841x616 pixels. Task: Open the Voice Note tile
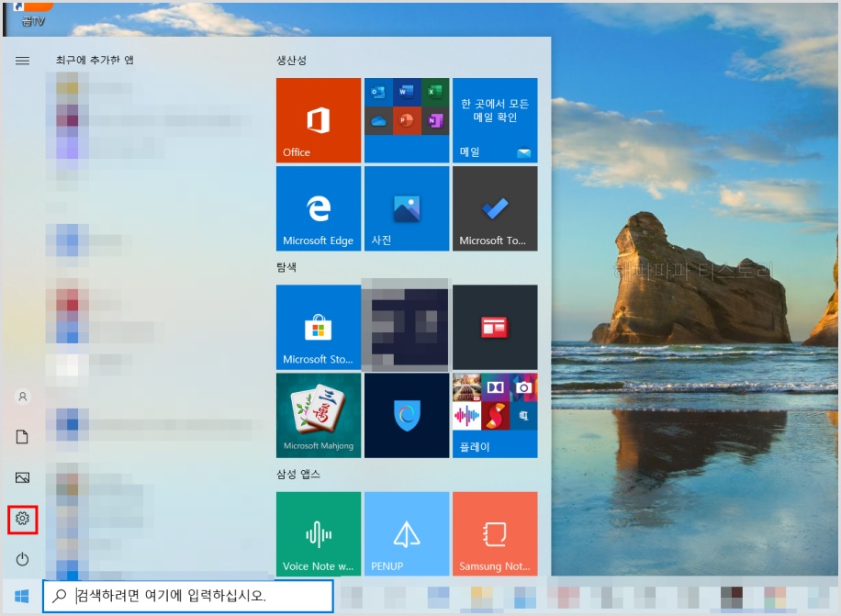(x=319, y=534)
